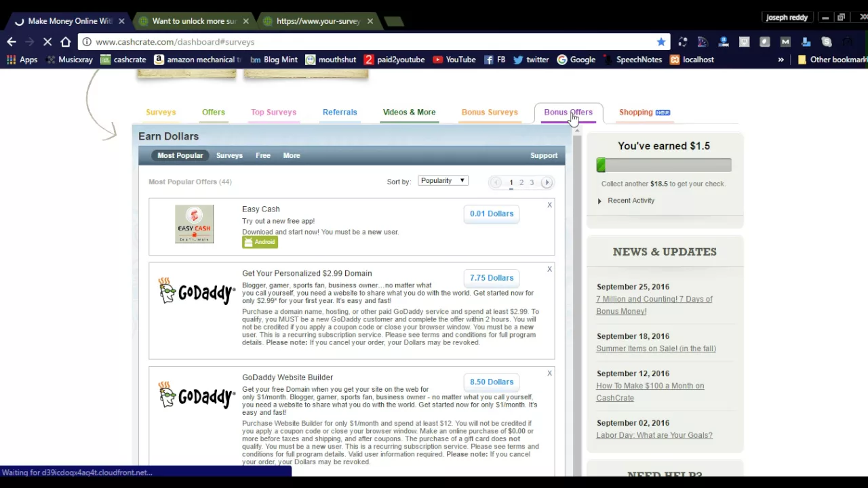Click the earnings progress bar
This screenshot has height=488, width=868.
664,165
